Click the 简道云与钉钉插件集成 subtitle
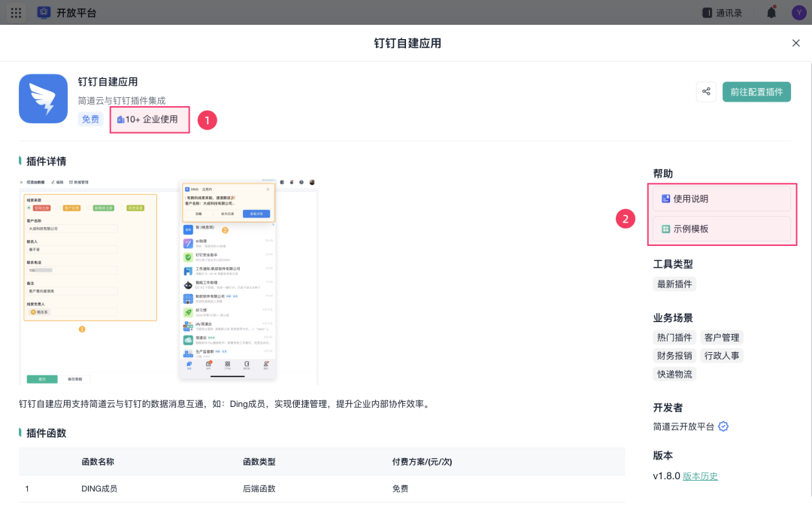 122,101
